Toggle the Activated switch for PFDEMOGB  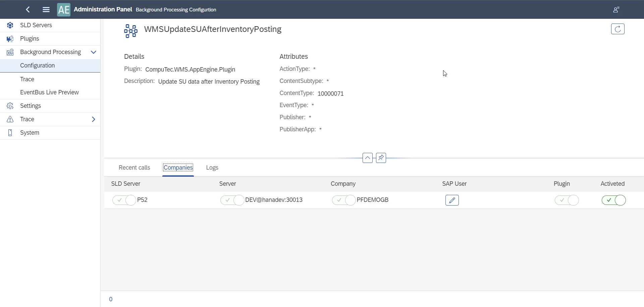[x=614, y=201]
